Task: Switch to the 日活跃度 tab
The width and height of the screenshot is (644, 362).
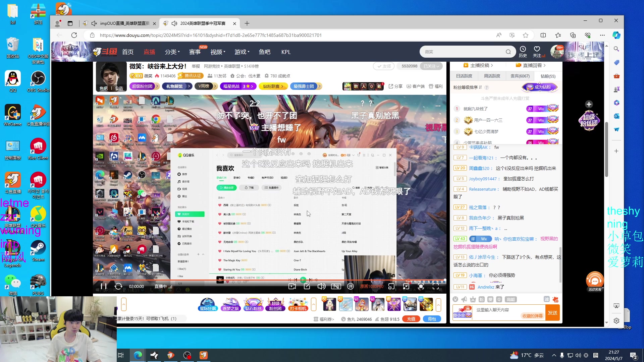Action: (464, 76)
